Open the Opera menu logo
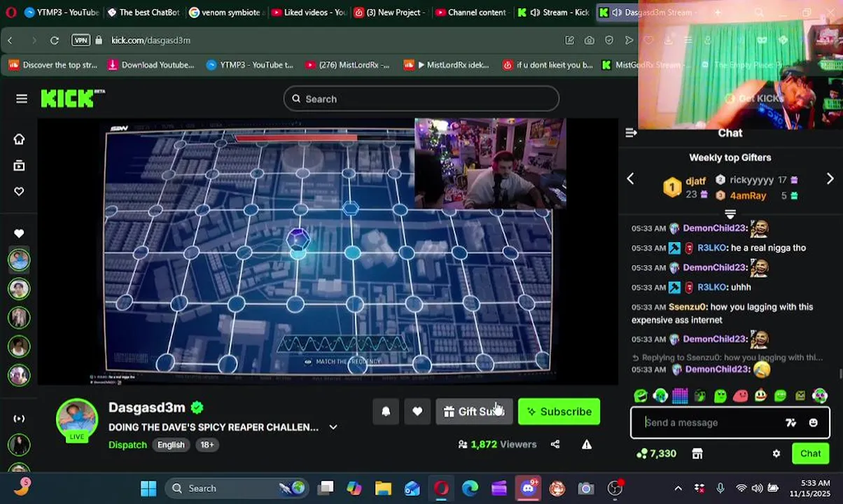 coord(11,12)
